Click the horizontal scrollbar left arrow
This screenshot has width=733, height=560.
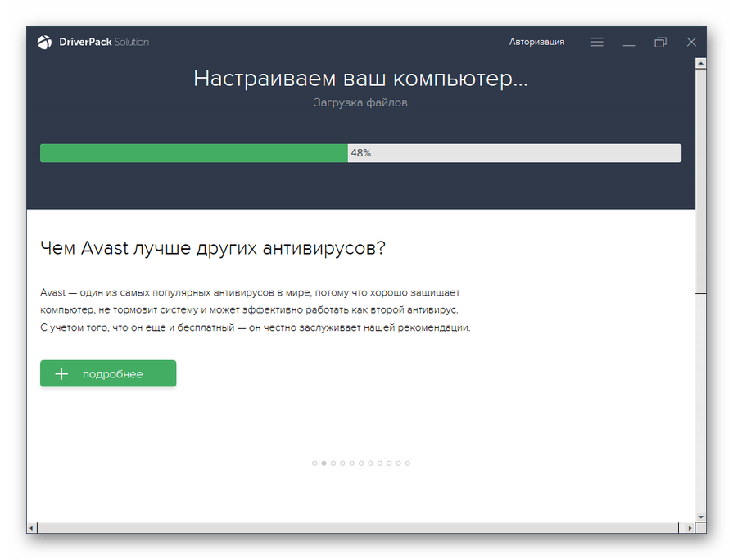[x=33, y=528]
